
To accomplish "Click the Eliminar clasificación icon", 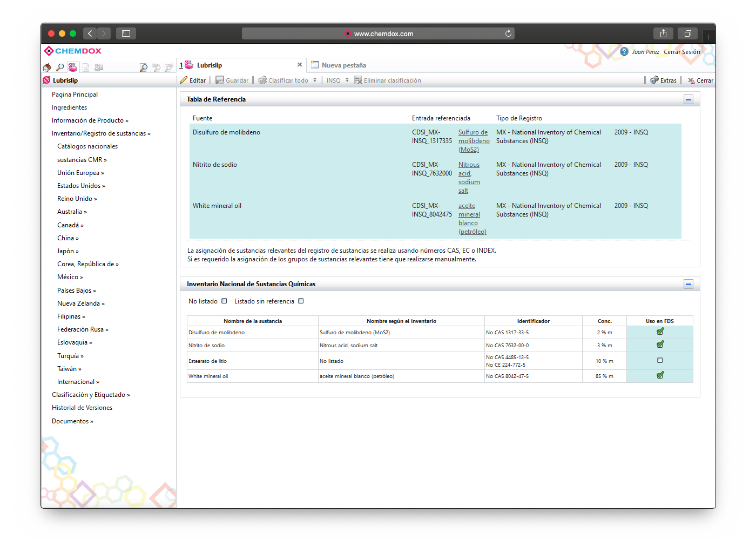I will [x=358, y=80].
